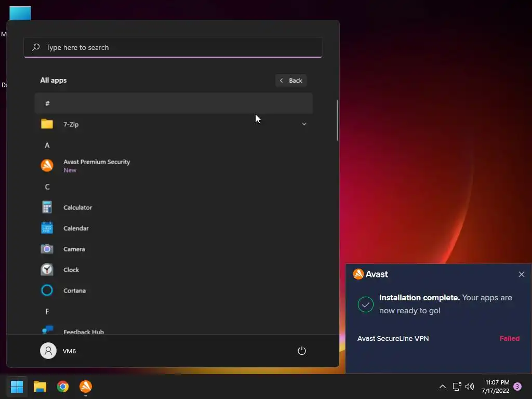Click the Clock app icon

[x=47, y=270]
